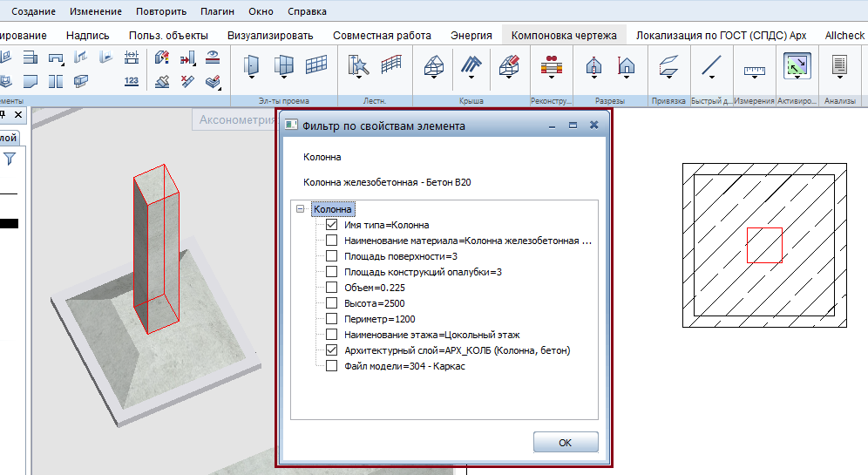Select the window opening tool icon
The height and width of the screenshot is (475, 868).
click(283, 64)
